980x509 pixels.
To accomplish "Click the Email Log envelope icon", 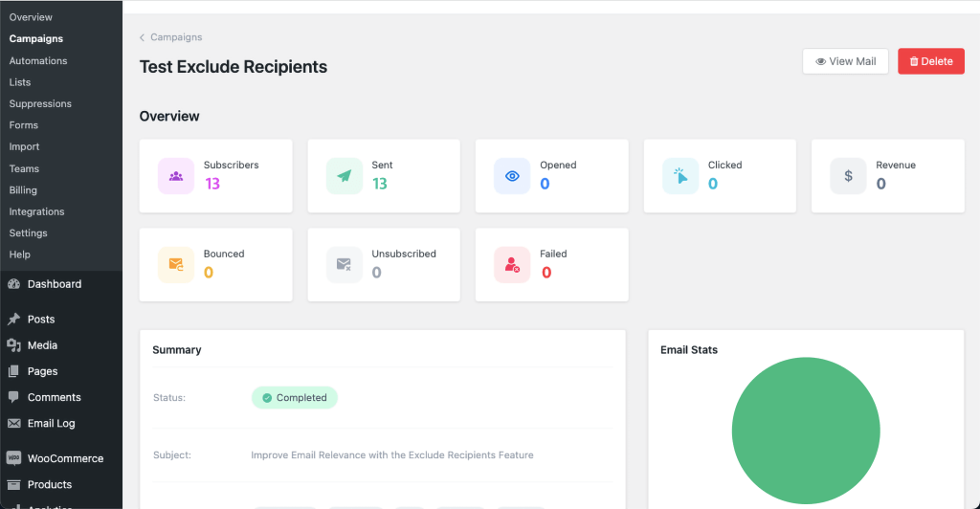I will click(x=13, y=424).
